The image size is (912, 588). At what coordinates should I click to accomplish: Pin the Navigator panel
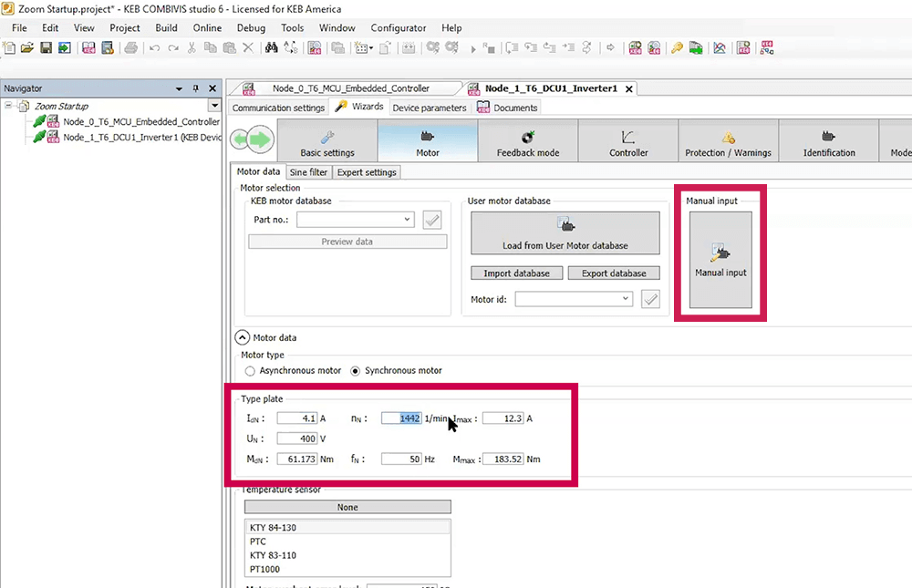[x=196, y=88]
